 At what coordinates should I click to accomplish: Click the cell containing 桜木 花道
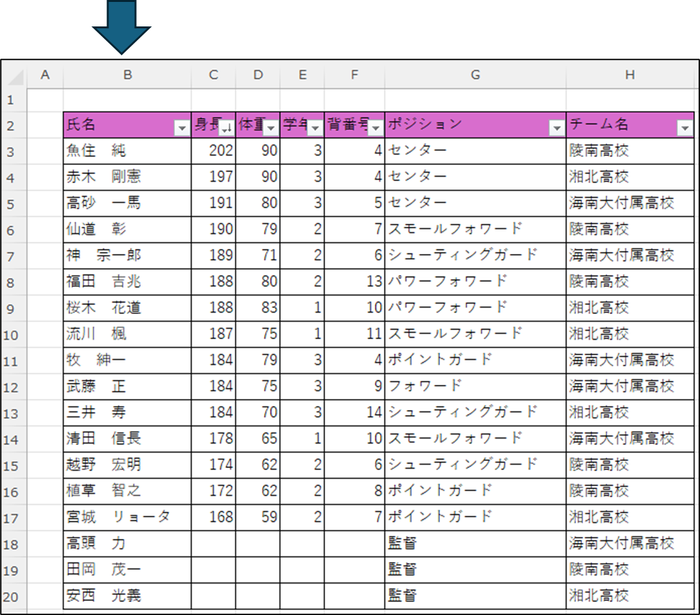(127, 308)
